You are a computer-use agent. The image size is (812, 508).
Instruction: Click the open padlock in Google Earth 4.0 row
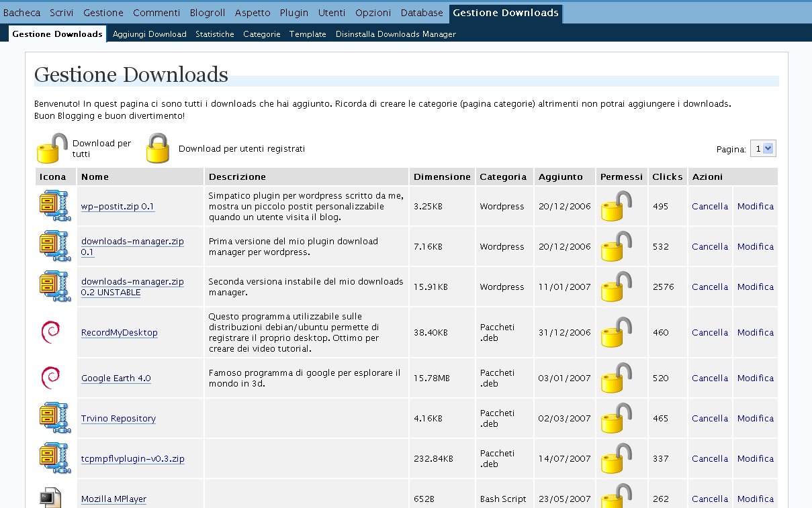617,378
